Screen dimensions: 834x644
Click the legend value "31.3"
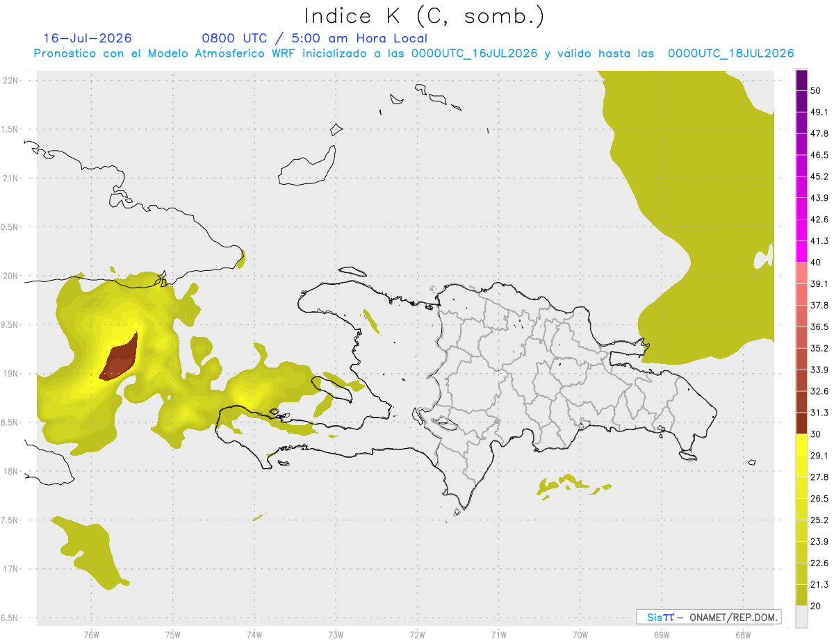pyautogui.click(x=819, y=413)
